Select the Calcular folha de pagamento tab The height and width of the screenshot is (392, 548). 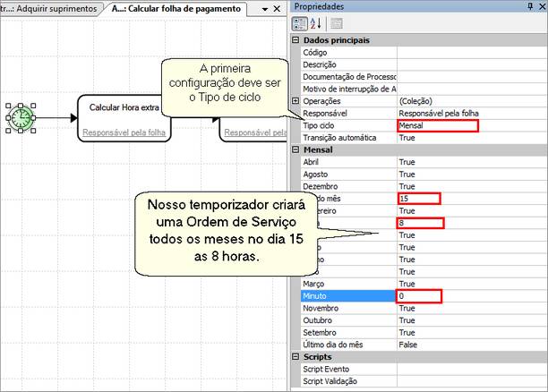click(176, 8)
